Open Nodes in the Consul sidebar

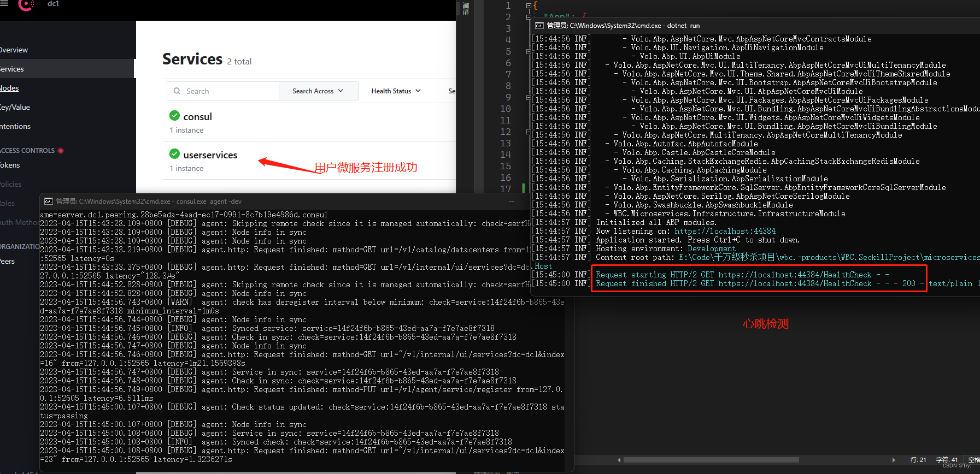click(9, 88)
